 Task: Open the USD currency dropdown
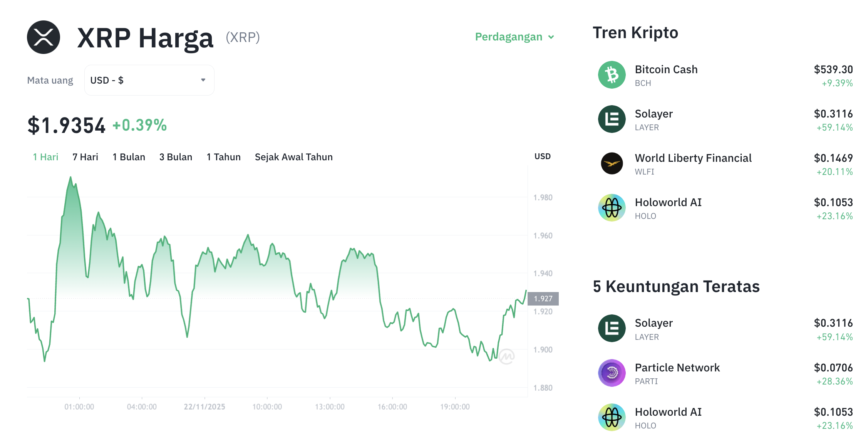[x=149, y=80]
